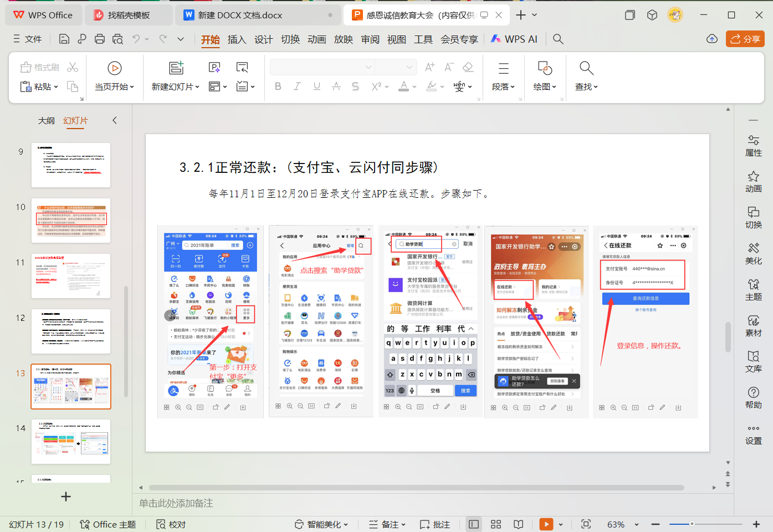Open the 段落 paragraph dropdown
Screen dimensions: 773x532
503,87
